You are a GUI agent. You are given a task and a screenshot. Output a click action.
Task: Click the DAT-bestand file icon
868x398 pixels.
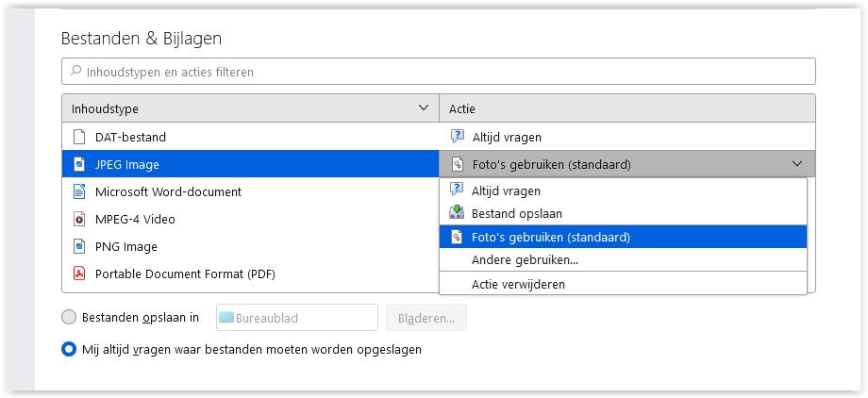click(79, 137)
